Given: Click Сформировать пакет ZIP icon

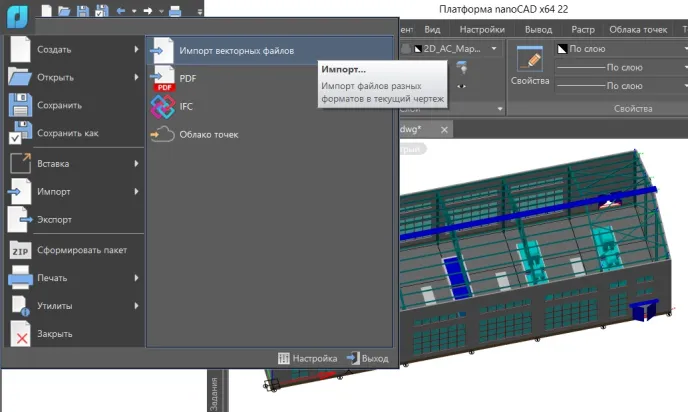Looking at the screenshot, I should coord(21,250).
